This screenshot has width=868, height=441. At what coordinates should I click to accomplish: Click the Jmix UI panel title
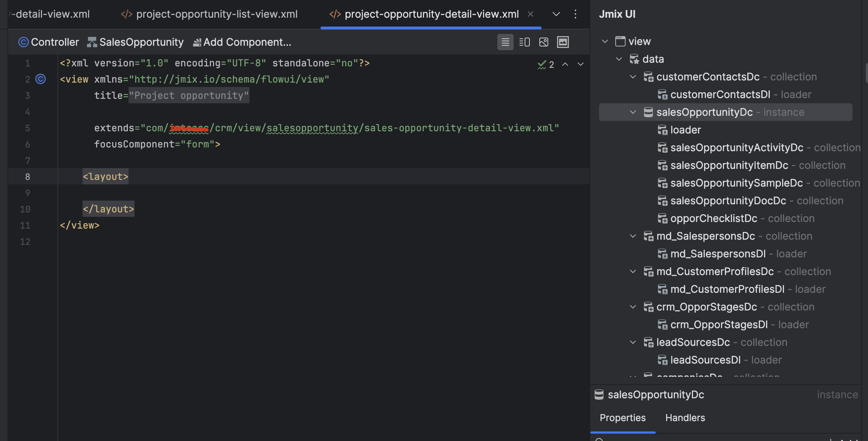[x=617, y=14]
